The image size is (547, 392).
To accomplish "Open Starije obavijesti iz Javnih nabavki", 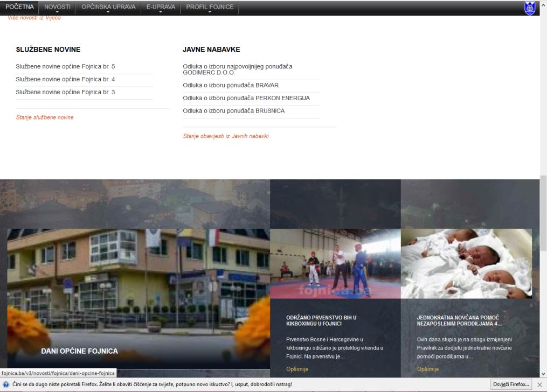I will coord(226,136).
